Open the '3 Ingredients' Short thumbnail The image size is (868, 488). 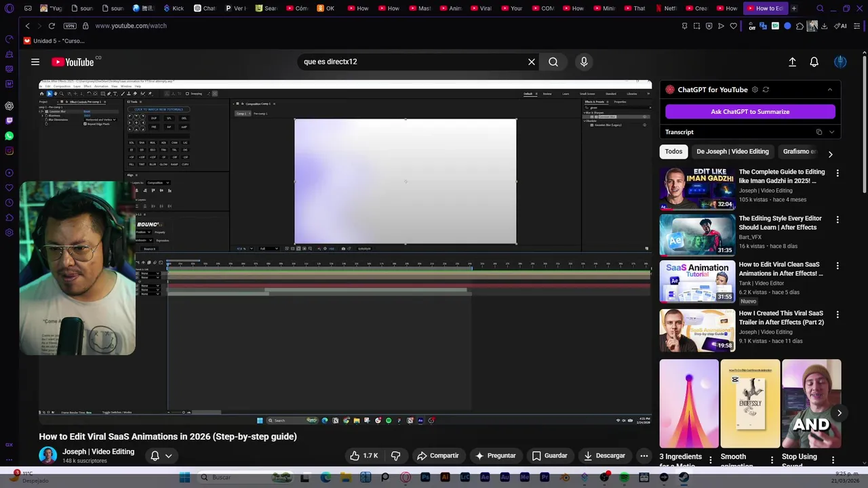pyautogui.click(x=689, y=404)
